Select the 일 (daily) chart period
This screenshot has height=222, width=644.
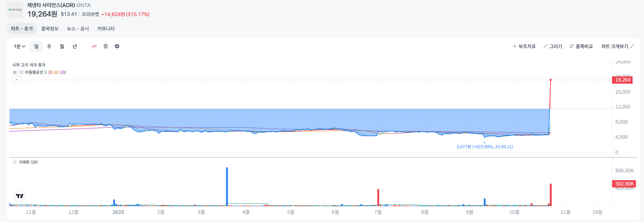click(x=36, y=46)
